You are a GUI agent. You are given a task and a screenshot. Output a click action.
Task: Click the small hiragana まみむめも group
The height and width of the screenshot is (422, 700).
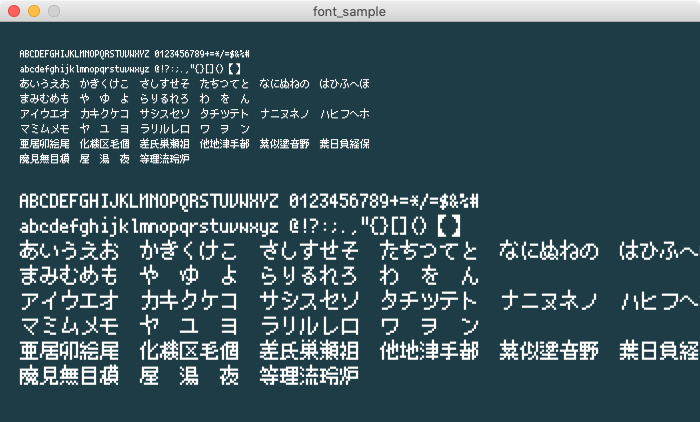(x=44, y=98)
